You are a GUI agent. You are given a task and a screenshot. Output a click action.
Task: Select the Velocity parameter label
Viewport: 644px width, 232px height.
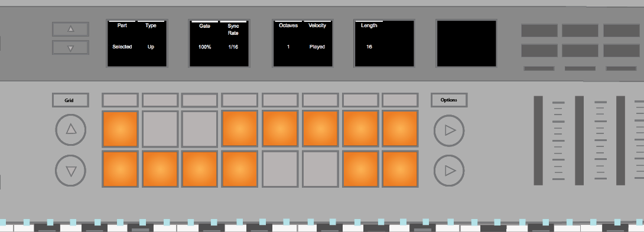pos(317,25)
